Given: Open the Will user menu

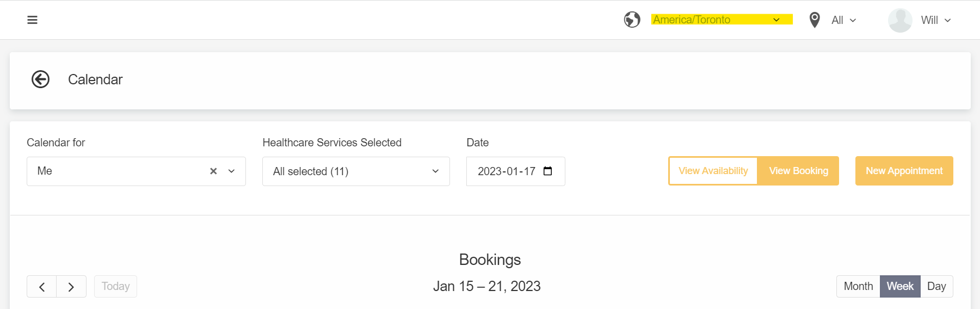Looking at the screenshot, I should point(936,20).
